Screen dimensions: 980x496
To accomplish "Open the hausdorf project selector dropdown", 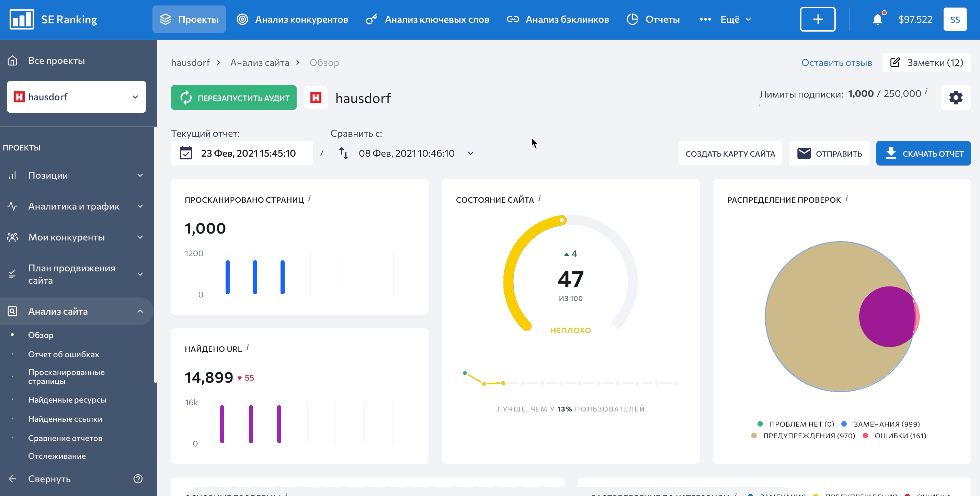I will tap(77, 97).
